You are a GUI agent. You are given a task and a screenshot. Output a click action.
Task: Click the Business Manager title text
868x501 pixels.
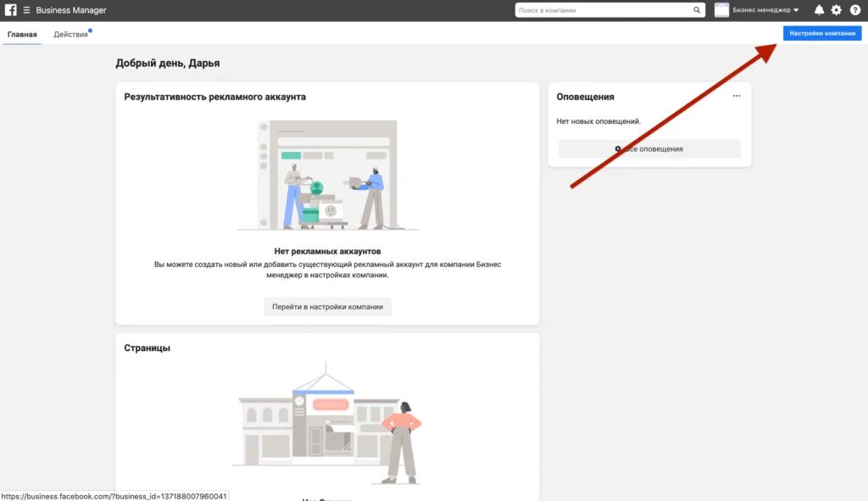[71, 10]
